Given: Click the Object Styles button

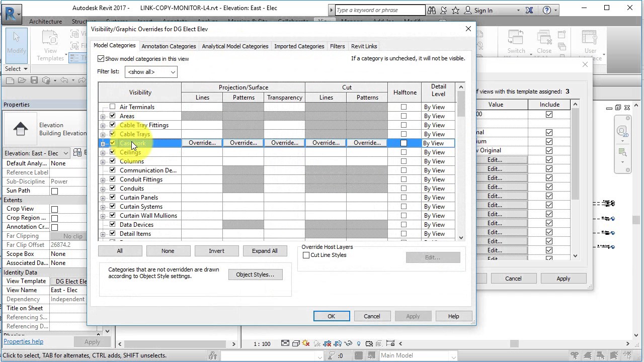Looking at the screenshot, I should pyautogui.click(x=255, y=275).
